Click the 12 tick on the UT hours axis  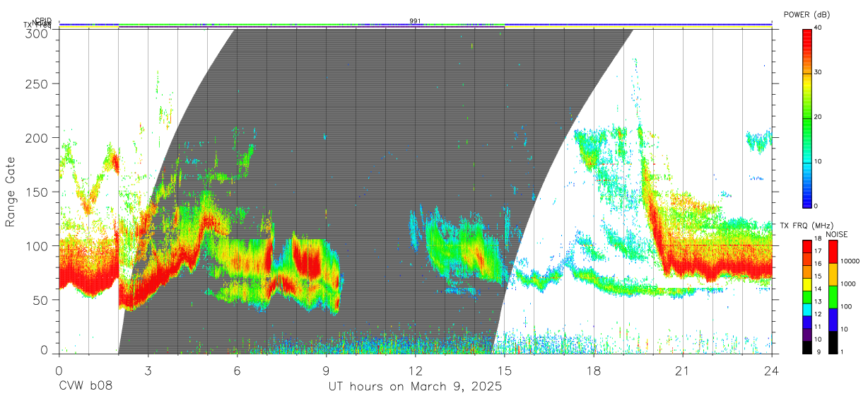pos(415,370)
